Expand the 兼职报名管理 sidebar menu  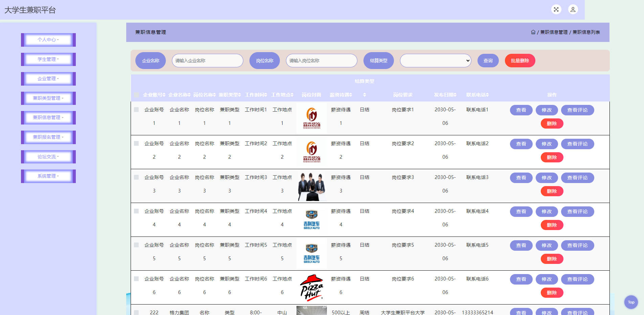(48, 137)
